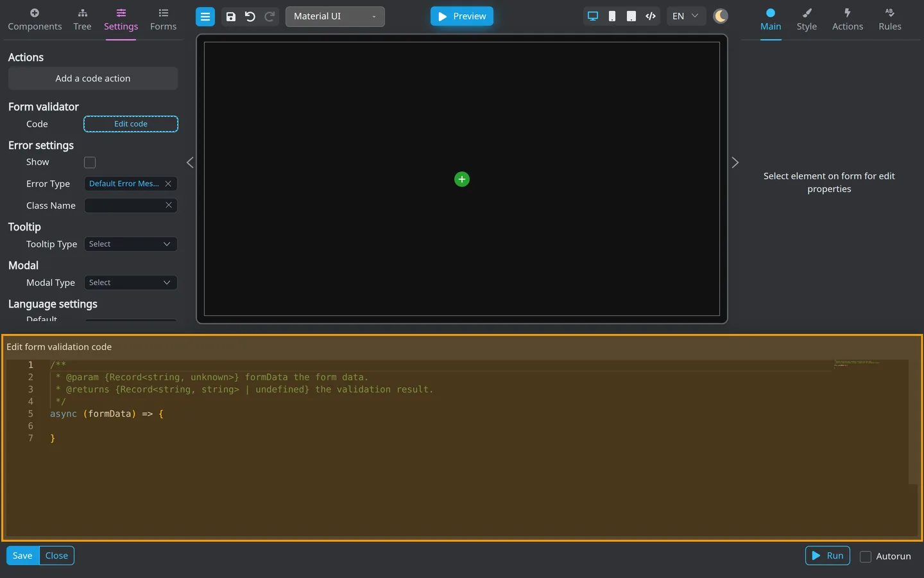Click the async formData code line
The width and height of the screenshot is (924, 578).
click(x=107, y=414)
